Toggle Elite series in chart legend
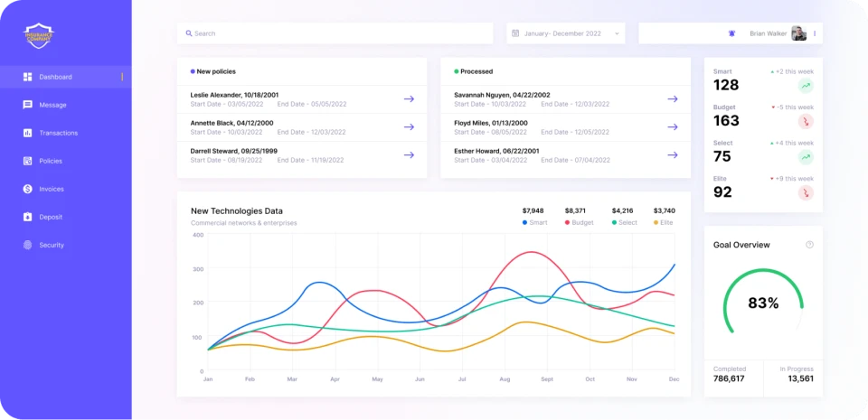 (664, 223)
